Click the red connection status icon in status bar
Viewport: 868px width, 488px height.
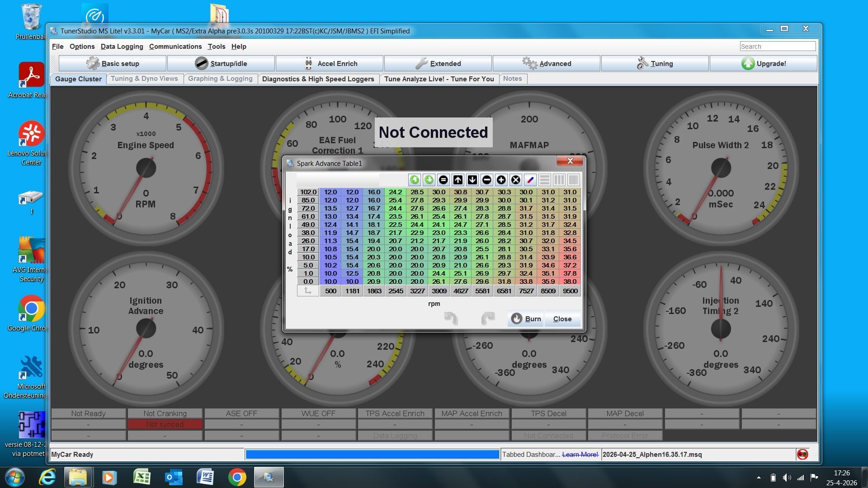[x=802, y=454]
